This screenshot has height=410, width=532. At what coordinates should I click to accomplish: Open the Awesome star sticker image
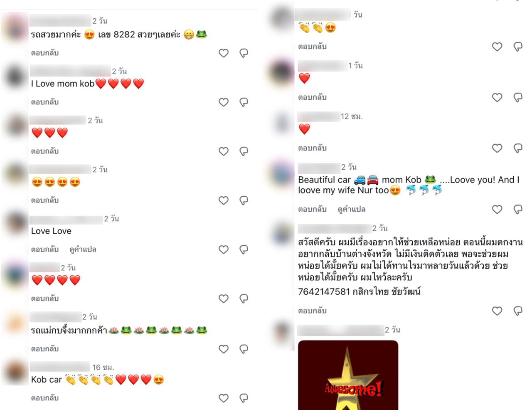348,375
